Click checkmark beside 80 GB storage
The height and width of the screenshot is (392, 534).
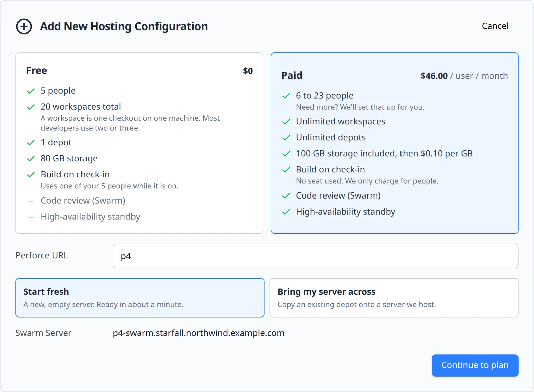[31, 159]
